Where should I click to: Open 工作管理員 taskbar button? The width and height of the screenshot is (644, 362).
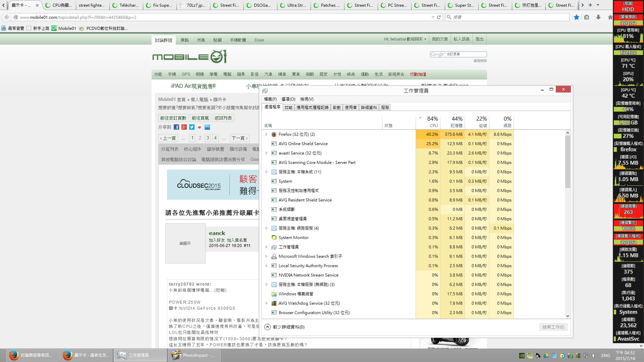pos(140,355)
